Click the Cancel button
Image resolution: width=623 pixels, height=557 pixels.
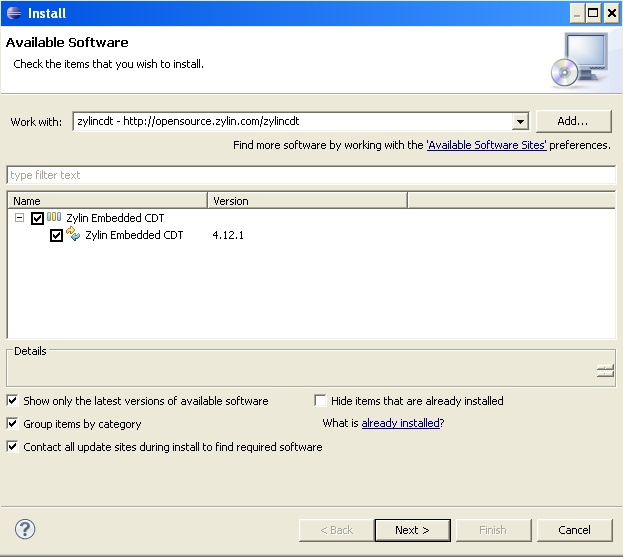[574, 530]
